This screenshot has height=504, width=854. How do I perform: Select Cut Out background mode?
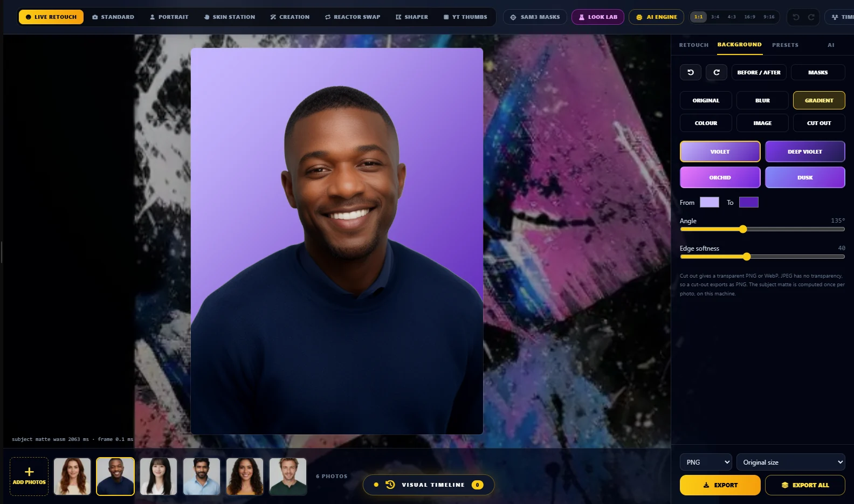pos(819,123)
